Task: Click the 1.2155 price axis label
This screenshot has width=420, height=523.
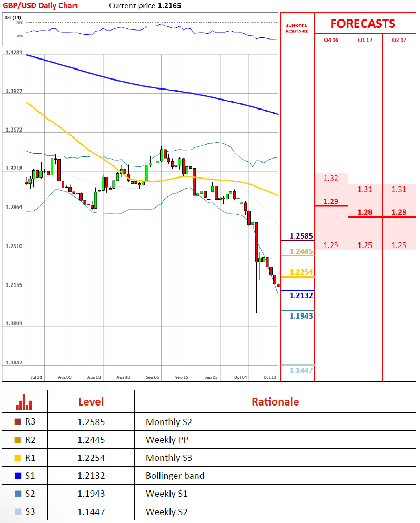Action: point(14,285)
